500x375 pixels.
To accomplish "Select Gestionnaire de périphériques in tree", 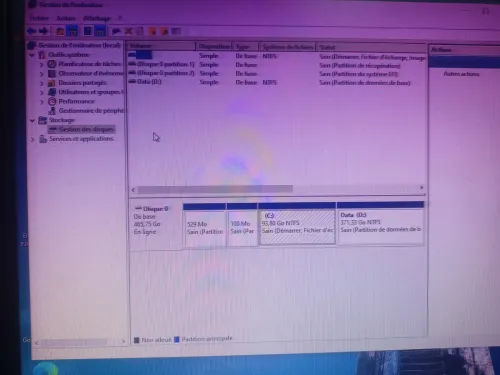I will click(91, 111).
